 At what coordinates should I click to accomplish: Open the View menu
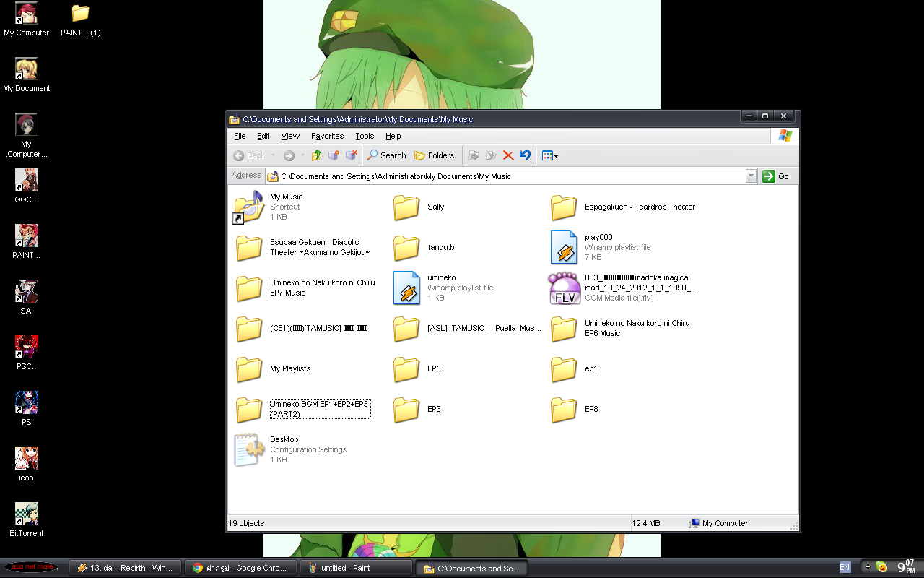[290, 136]
